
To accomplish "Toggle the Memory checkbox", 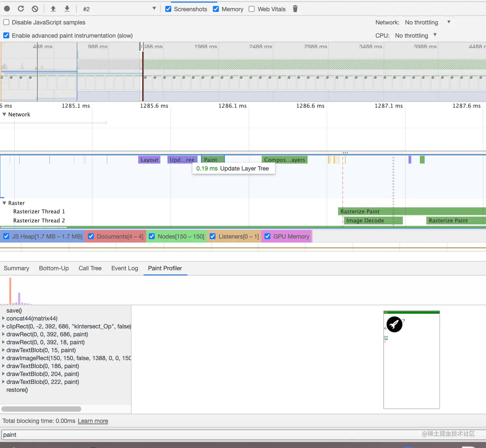I will [216, 9].
